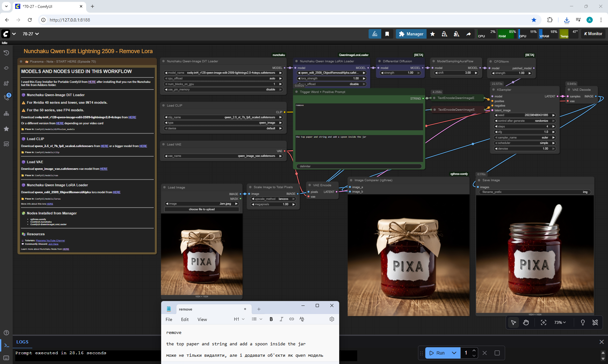Viewport: 608px width, 364px height.
Task: Open the queue history sidebar icon
Action: click(x=6, y=53)
